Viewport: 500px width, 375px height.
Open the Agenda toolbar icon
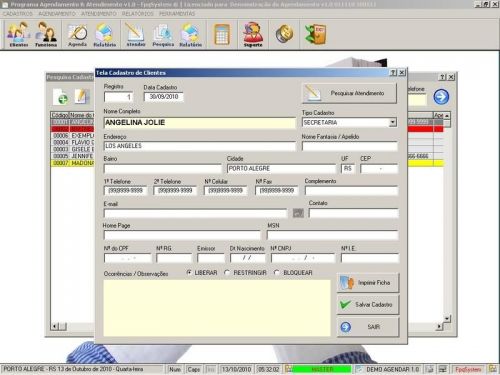point(77,34)
